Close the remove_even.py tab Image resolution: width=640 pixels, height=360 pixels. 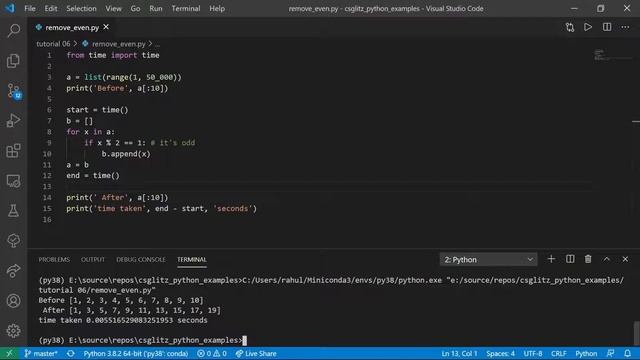tap(106, 27)
